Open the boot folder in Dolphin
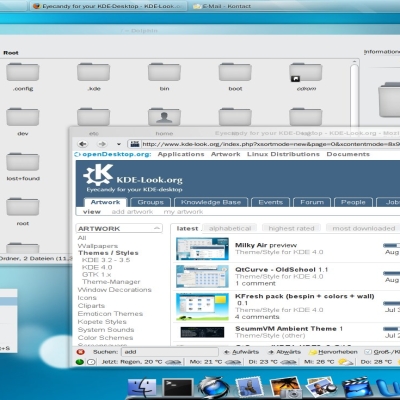Viewport: 400px width, 400px height. pyautogui.click(x=235, y=77)
